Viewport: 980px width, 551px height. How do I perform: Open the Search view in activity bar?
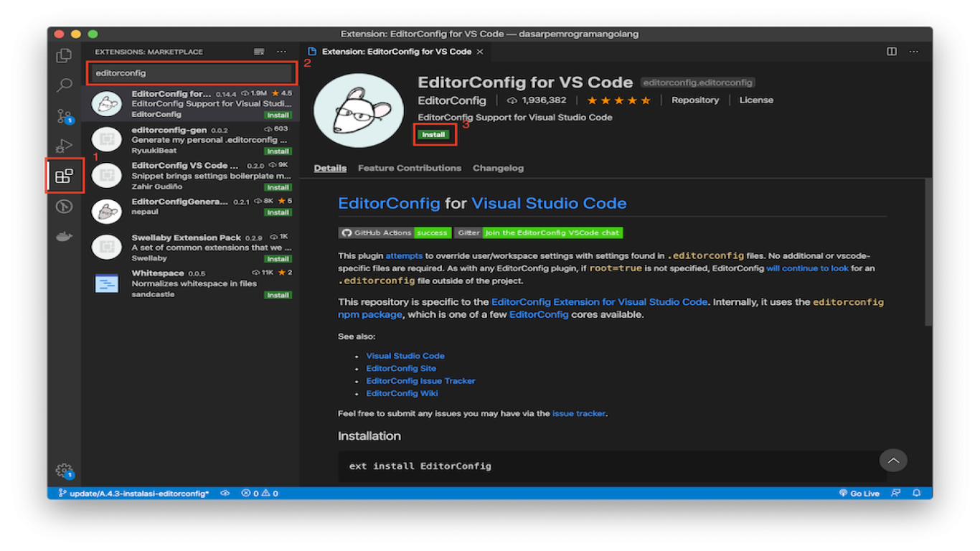pos(65,85)
